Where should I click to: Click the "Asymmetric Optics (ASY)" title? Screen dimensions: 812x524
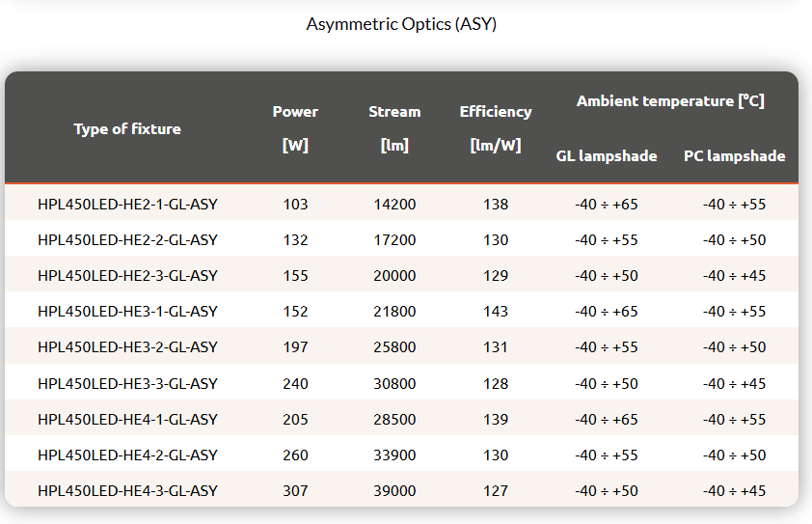(401, 24)
